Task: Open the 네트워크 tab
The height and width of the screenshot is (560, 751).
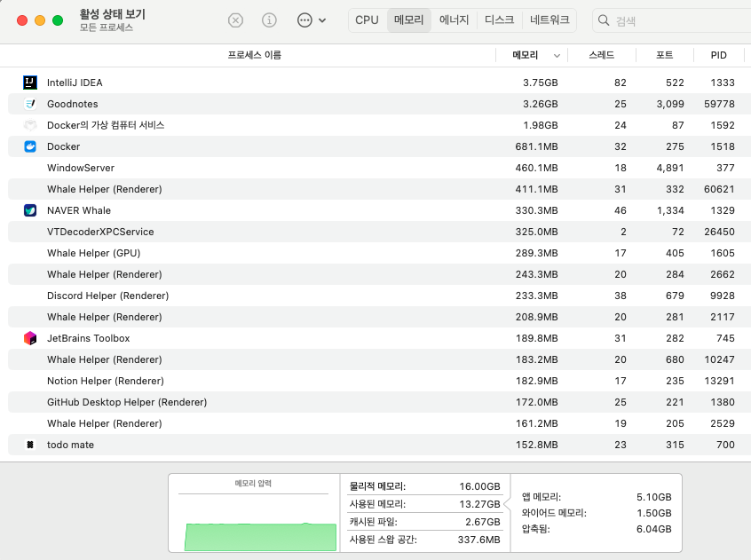Action: [x=549, y=20]
